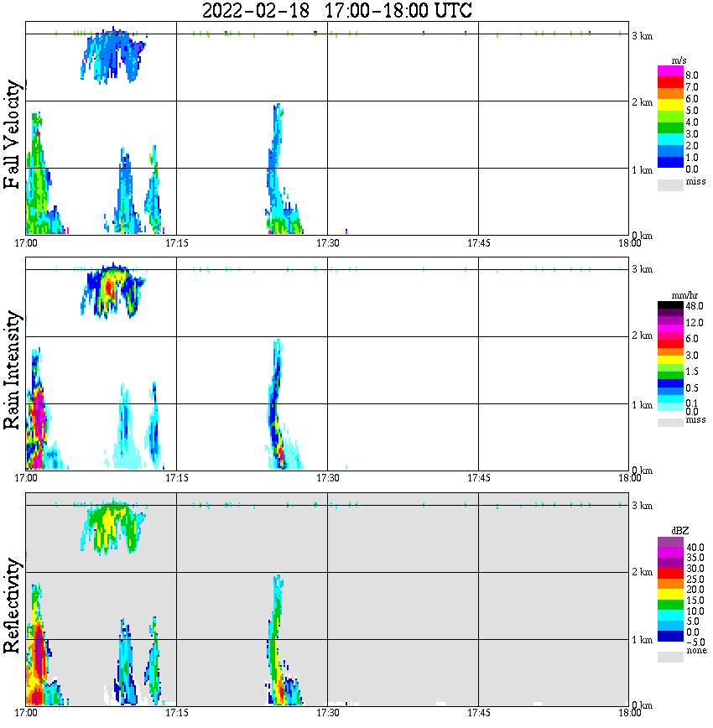Click the '2 km' label beside the Reflectivity panel
713x728 pixels.
(x=643, y=572)
